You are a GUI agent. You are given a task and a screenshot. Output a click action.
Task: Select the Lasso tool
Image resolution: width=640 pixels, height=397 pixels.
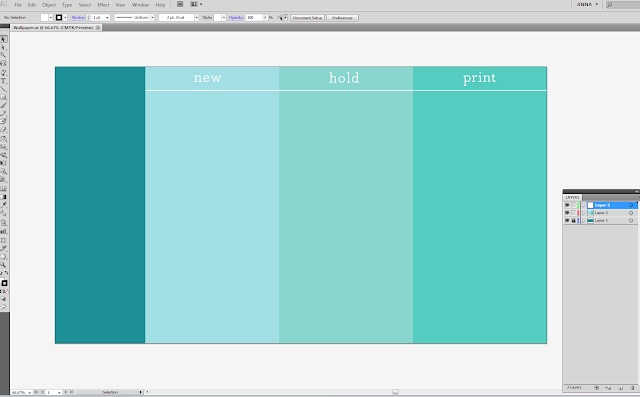(x=3, y=64)
